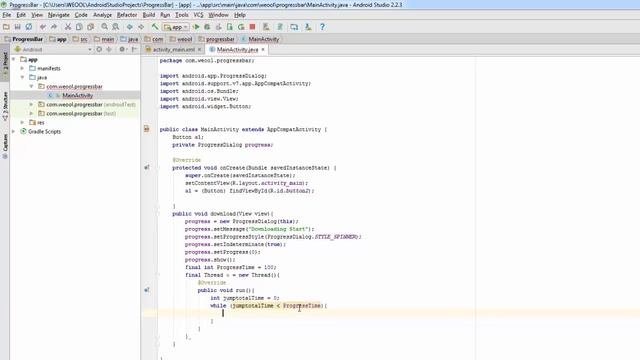Image resolution: width=640 pixels, height=360 pixels.
Task: Expand the Gradle Scripts node
Action: pyautogui.click(x=14, y=131)
